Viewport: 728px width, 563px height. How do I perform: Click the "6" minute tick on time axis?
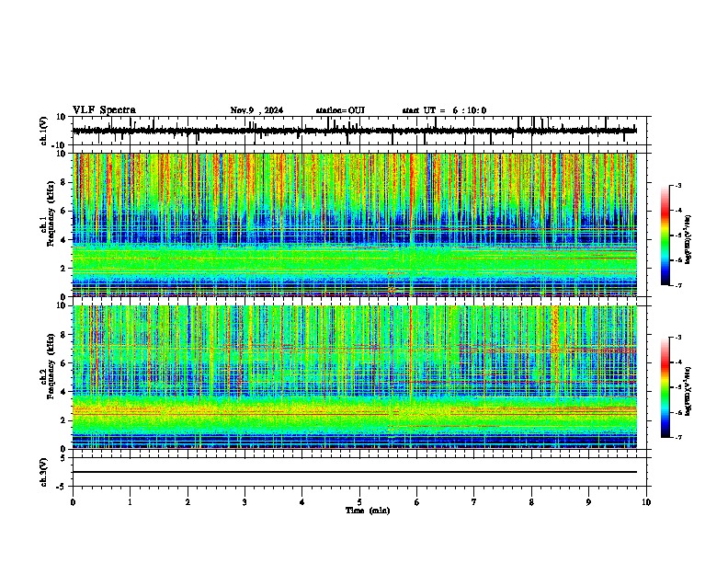417,502
